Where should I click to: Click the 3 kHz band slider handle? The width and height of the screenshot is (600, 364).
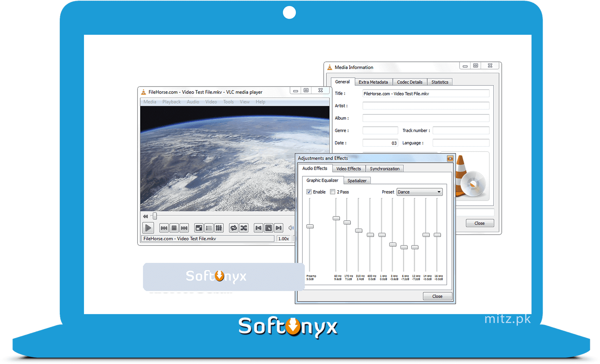click(x=393, y=245)
